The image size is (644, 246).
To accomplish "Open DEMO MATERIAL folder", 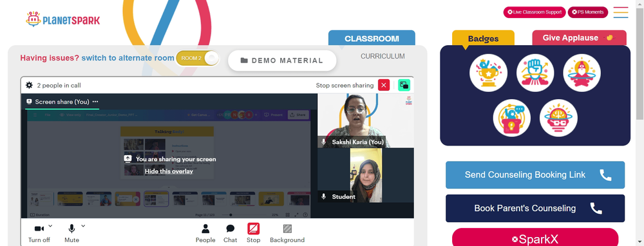I will coord(282,61).
